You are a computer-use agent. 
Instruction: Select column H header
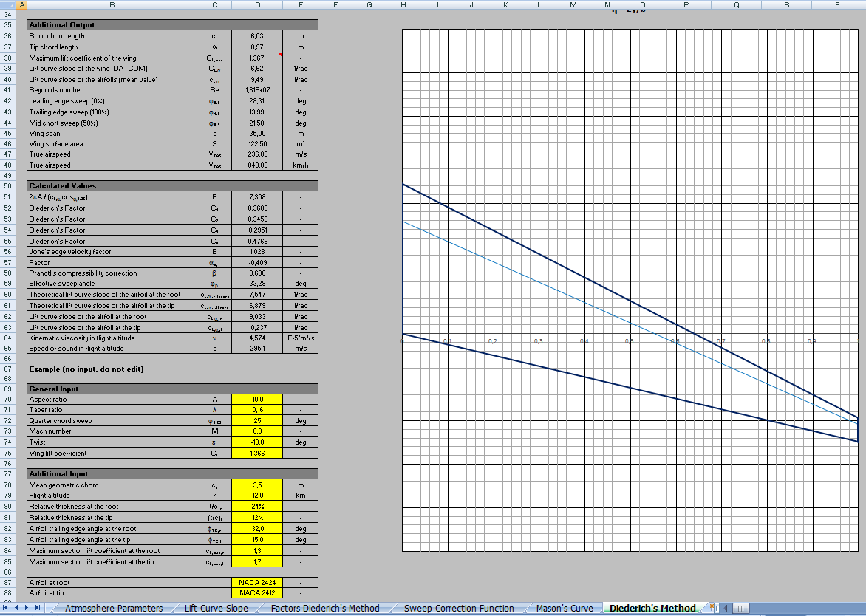click(403, 4)
